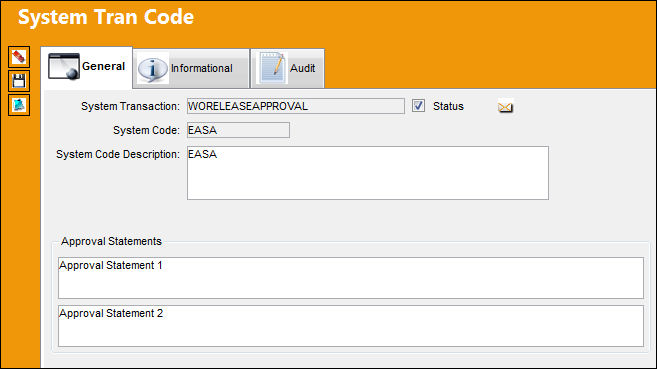Save record using floppy disk icon
Image resolution: width=657 pixels, height=369 pixels.
(19, 81)
